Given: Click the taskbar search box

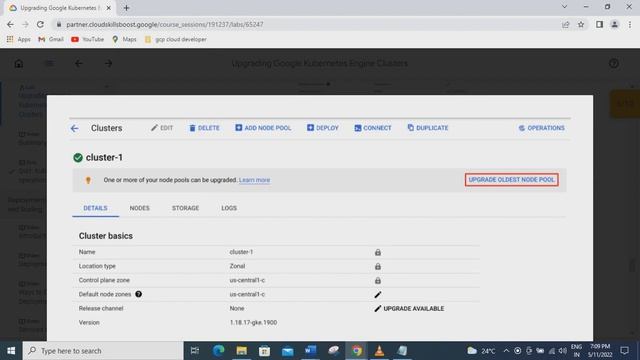Looking at the screenshot, I should click(x=103, y=351).
